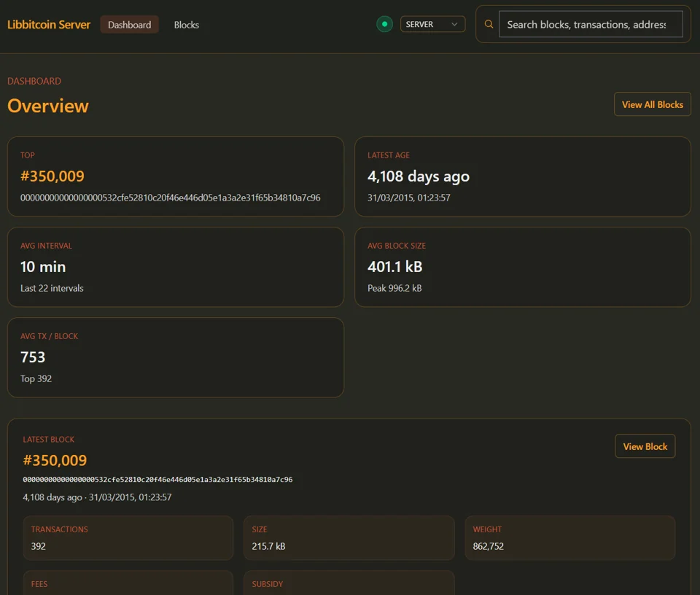Screen dimensions: 700x595
Task: Click the #350,009 heading under Latest Block
Action: pos(55,460)
